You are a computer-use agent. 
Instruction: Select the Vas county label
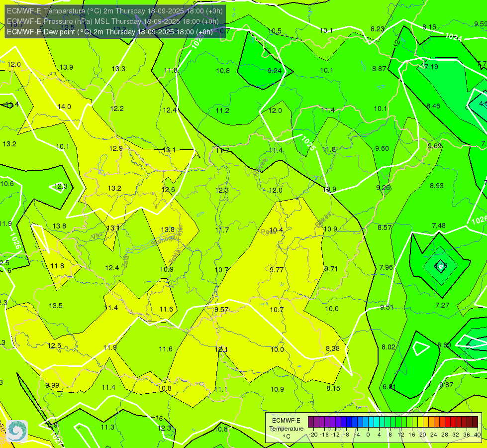coord(97,236)
